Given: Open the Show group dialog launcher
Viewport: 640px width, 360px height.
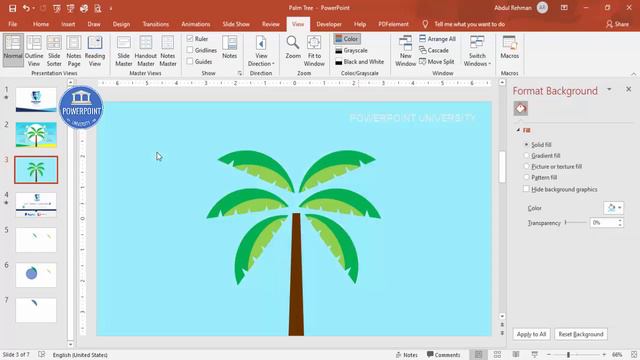Looking at the screenshot, I should pos(240,73).
